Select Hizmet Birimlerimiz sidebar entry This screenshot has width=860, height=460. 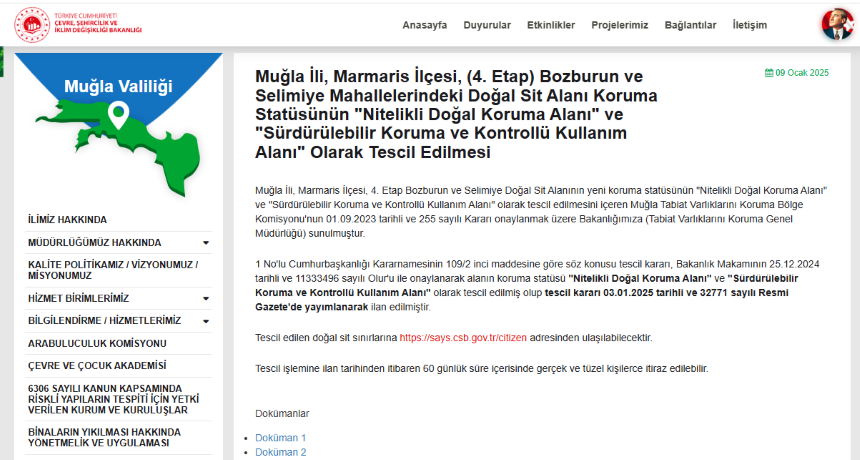78,299
